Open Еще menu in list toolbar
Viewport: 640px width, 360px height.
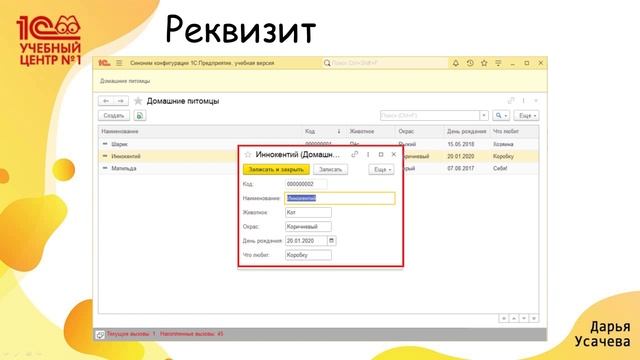point(527,116)
